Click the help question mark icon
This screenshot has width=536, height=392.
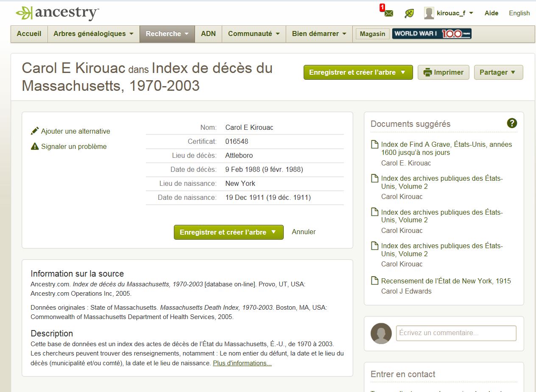tap(512, 123)
